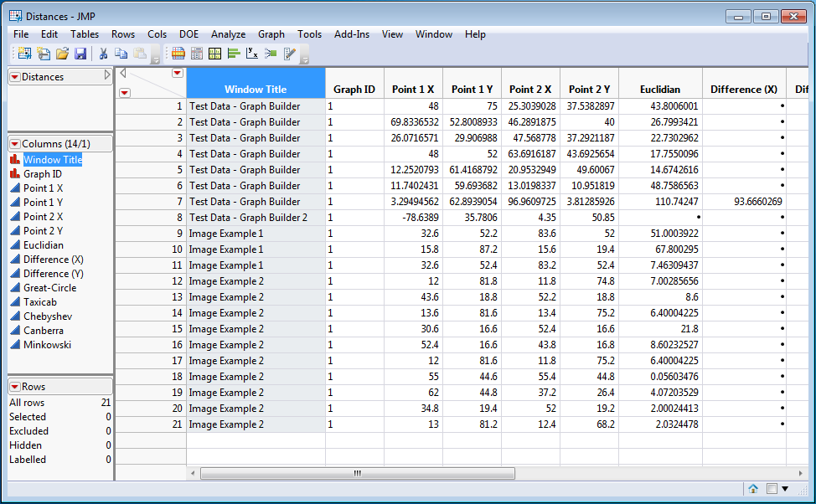Open the Rows panel red triangle menu
816x504 pixels.
(x=15, y=387)
